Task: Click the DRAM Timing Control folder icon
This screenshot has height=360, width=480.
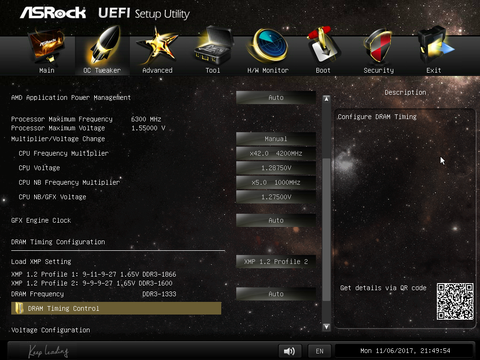Action: click(19, 308)
